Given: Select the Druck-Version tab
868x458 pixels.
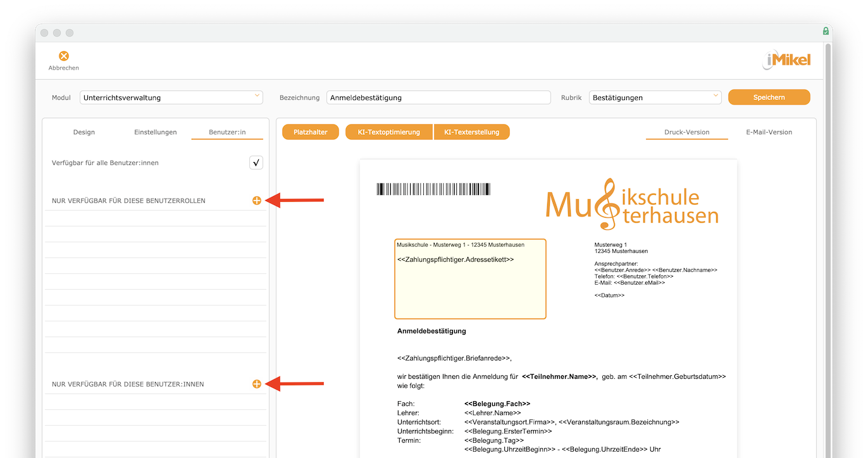Looking at the screenshot, I should (687, 132).
